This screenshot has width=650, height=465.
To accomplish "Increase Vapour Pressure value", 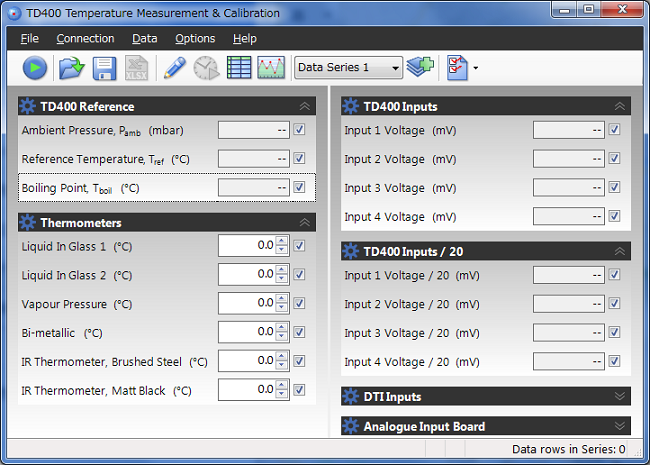I will [282, 298].
